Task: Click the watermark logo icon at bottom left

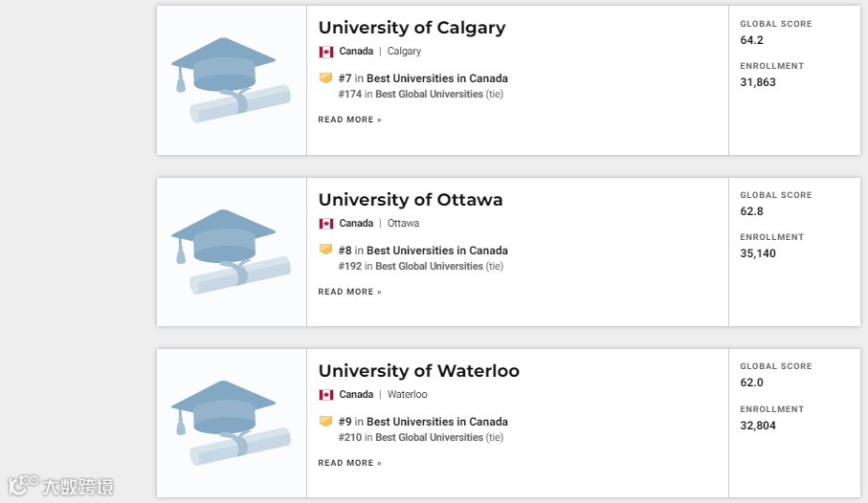Action: point(23,486)
